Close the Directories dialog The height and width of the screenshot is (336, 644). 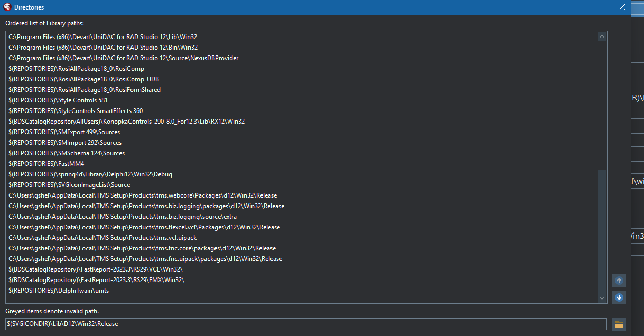[x=622, y=7]
